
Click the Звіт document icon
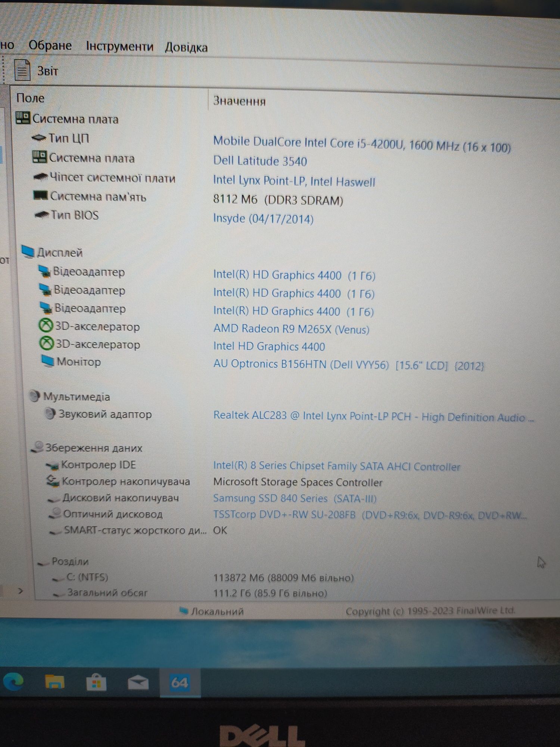point(22,69)
